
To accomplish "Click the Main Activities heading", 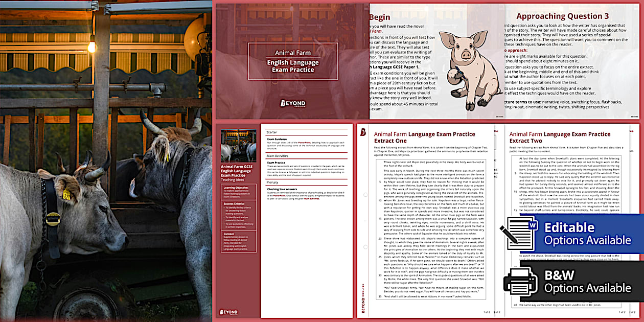I will [x=278, y=154].
